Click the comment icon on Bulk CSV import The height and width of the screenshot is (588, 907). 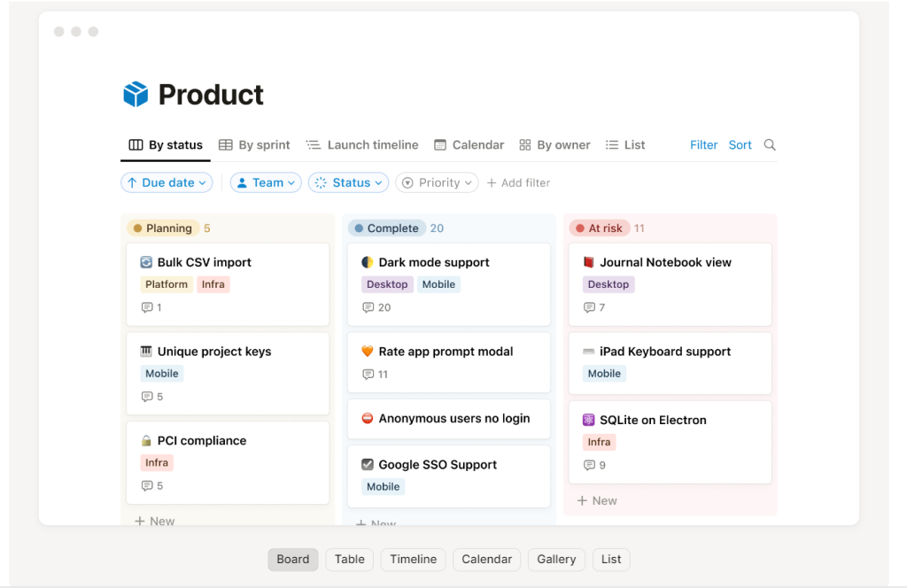[x=147, y=307]
